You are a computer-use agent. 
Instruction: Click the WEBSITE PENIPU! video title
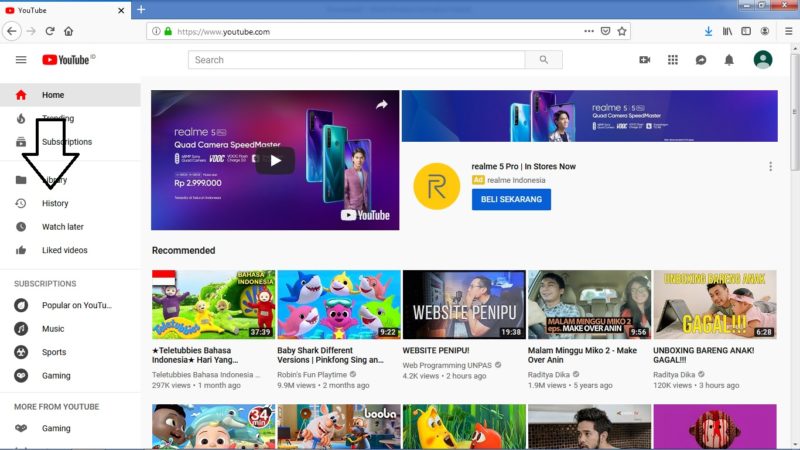coord(436,351)
